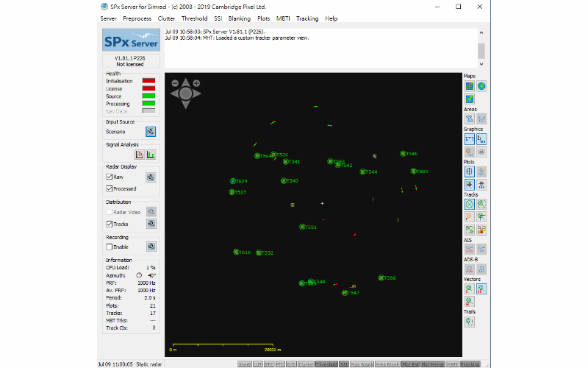Open the Plots menu
588x368 pixels.
click(x=264, y=18)
